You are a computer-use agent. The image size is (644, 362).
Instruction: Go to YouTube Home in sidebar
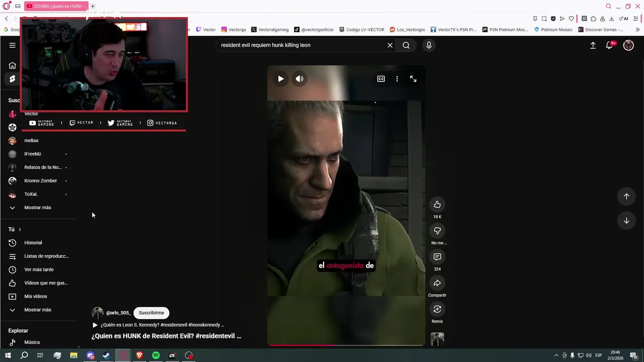pyautogui.click(x=12, y=65)
